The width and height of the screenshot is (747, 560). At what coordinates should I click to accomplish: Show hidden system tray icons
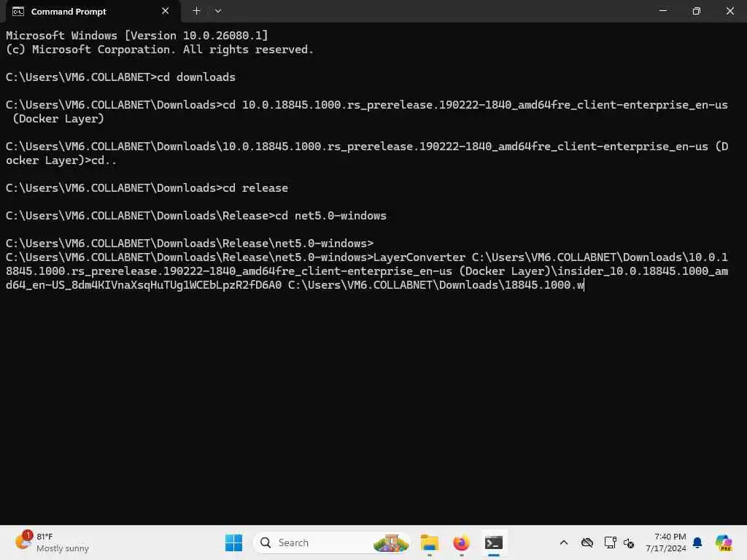(564, 542)
